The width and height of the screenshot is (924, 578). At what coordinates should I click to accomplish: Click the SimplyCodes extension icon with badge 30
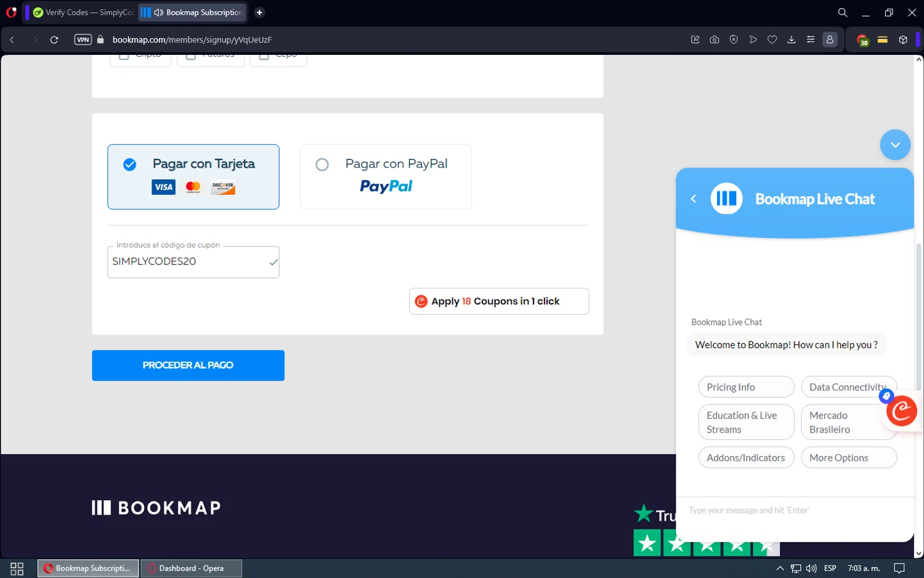pyautogui.click(x=863, y=40)
